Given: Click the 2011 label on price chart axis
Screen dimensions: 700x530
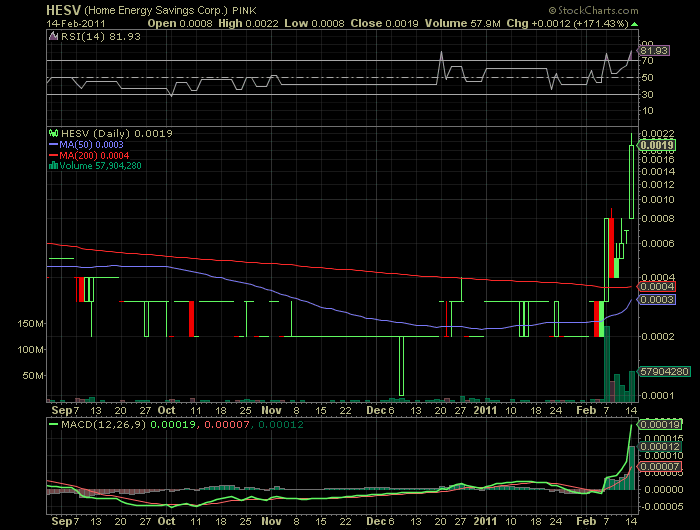Looking at the screenshot, I should [x=485, y=410].
